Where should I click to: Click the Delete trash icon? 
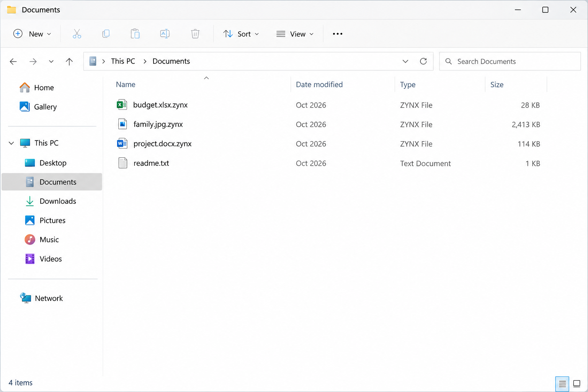point(195,34)
